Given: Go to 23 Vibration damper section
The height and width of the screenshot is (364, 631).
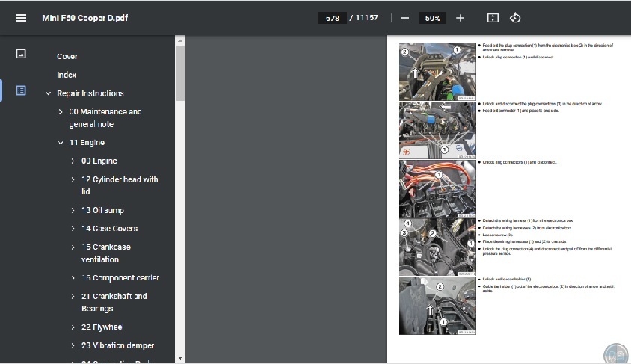Looking at the screenshot, I should pos(117,345).
